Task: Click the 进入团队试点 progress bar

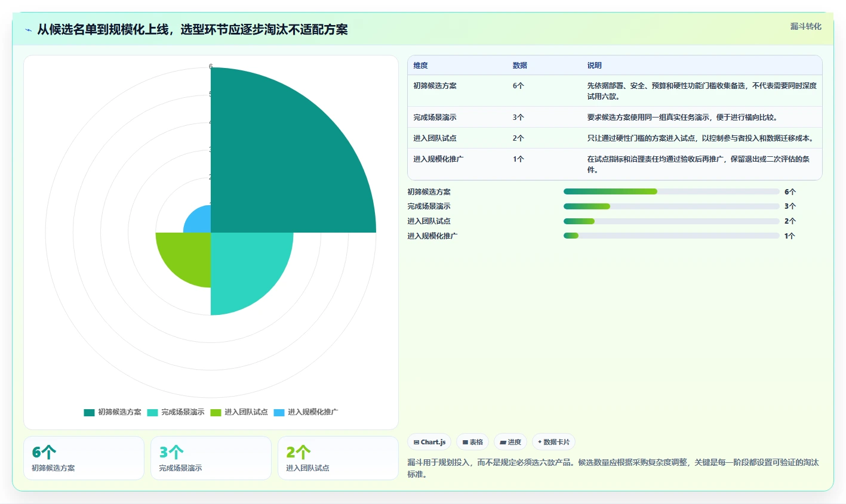Action: tap(672, 221)
